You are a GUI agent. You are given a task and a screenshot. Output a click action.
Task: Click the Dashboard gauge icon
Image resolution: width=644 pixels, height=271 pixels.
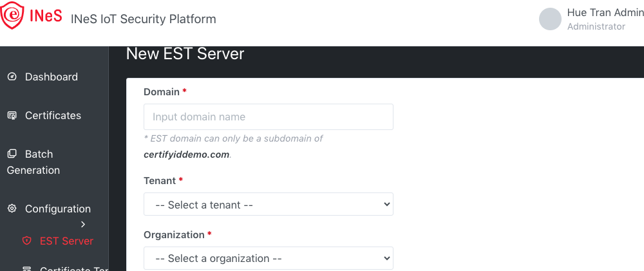[x=12, y=77]
